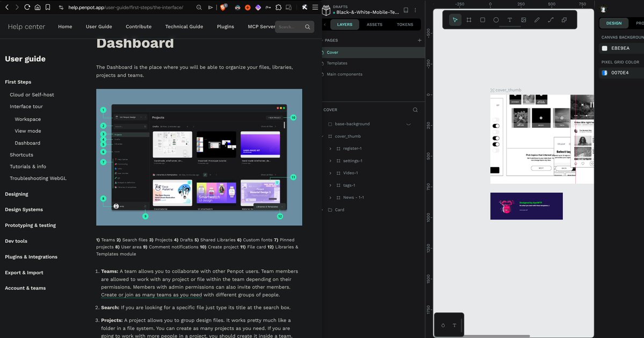Select the Text tool in Penpot toolbar

pyautogui.click(x=510, y=20)
